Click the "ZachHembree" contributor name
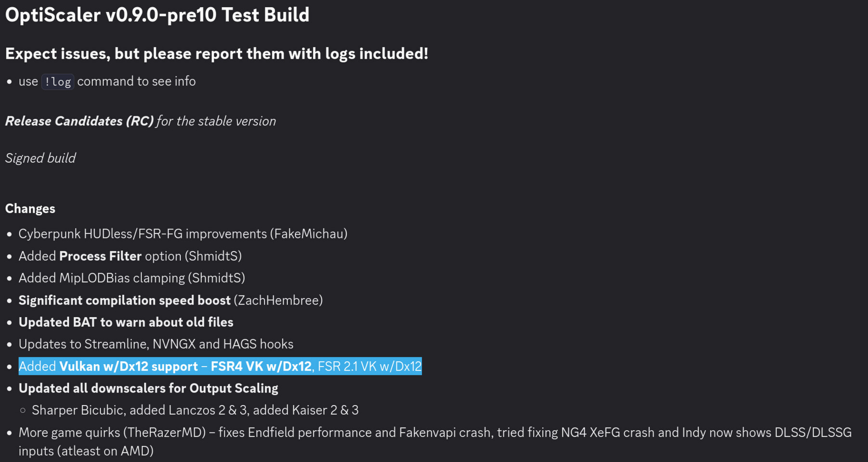Image resolution: width=868 pixels, height=462 pixels. (x=278, y=300)
